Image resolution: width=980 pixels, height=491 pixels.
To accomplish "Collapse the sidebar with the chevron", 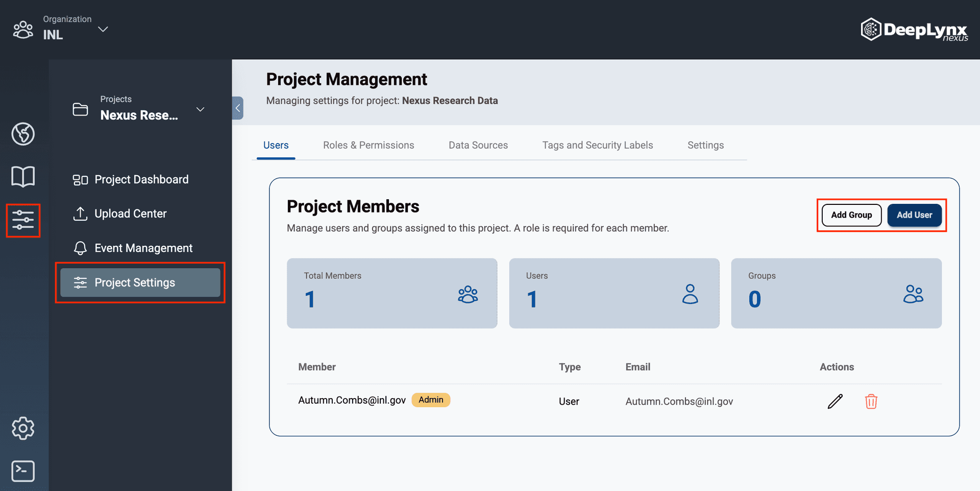I will (238, 108).
